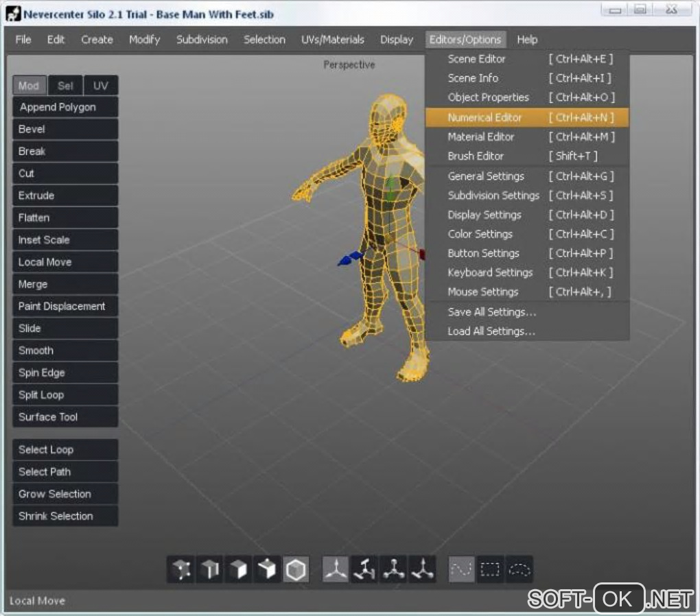Open the Edit menu

point(56,40)
